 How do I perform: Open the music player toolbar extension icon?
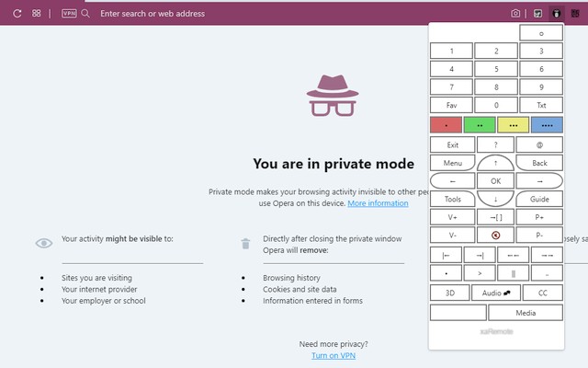point(537,14)
